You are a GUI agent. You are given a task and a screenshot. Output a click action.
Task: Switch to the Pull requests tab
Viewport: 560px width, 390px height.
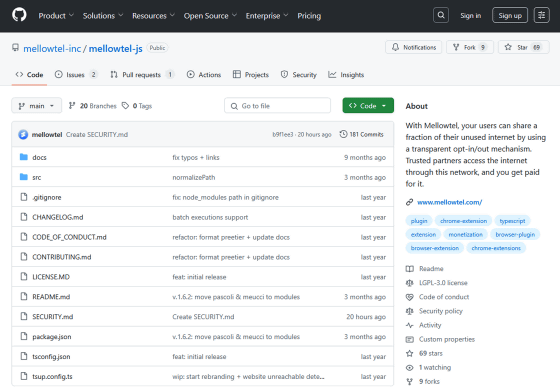point(142,75)
